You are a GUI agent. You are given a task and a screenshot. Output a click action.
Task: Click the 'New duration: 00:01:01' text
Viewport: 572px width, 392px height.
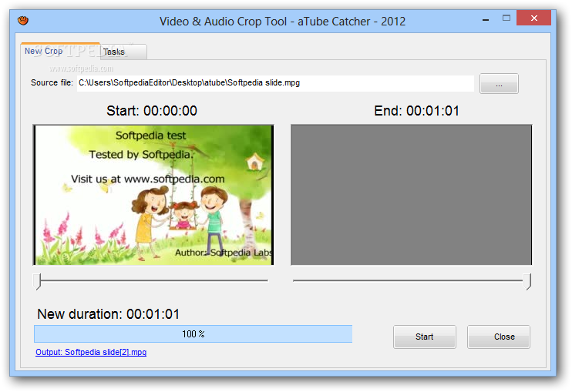[109, 313]
